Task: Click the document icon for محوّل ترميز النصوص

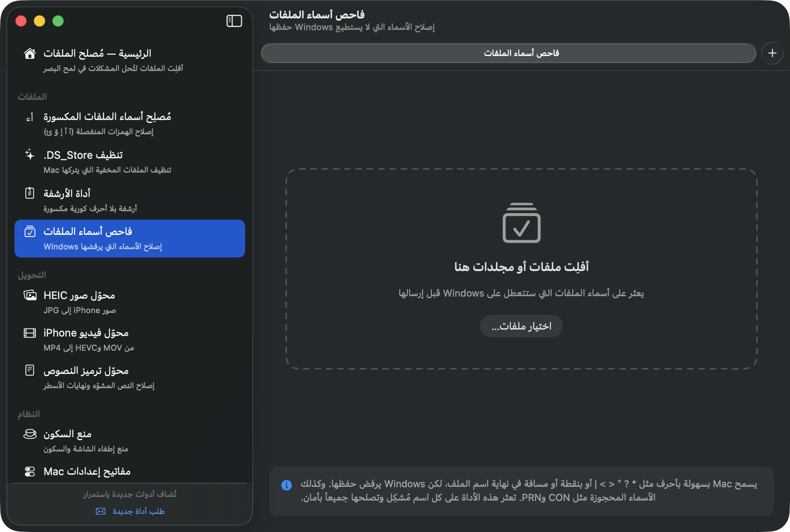Action: tap(30, 370)
